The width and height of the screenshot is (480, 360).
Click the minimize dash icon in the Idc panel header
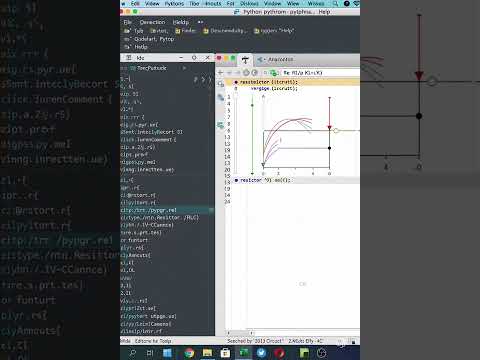(x=181, y=58)
